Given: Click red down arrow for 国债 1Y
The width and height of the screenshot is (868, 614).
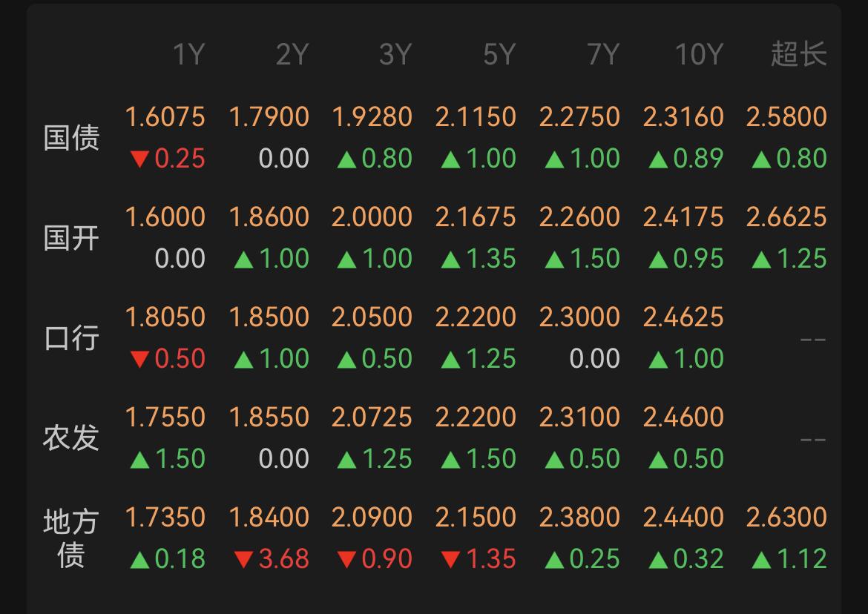Looking at the screenshot, I should tap(139, 159).
